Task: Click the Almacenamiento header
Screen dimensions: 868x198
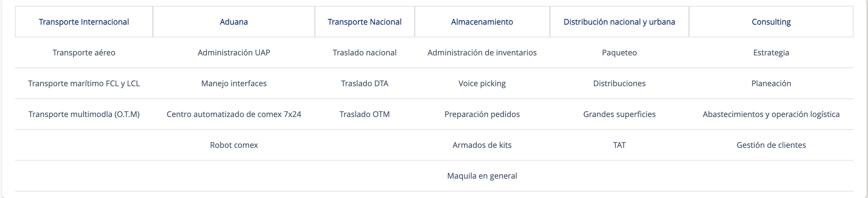Action: tap(482, 22)
